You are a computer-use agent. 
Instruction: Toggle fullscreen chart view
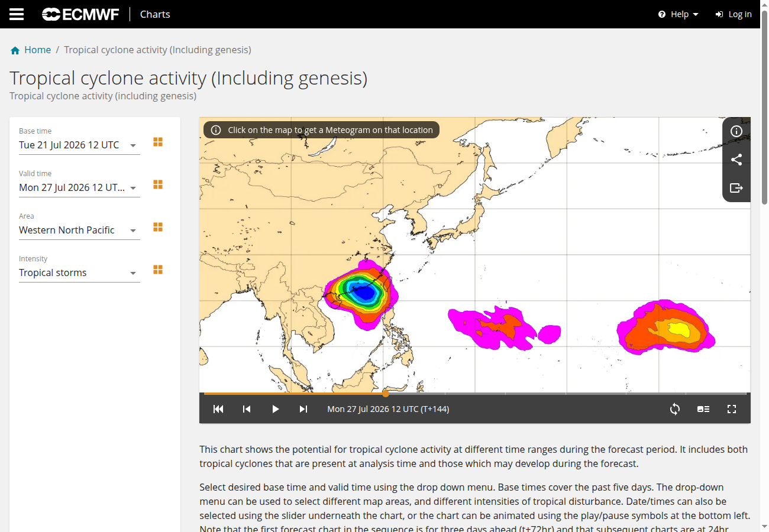pos(732,409)
